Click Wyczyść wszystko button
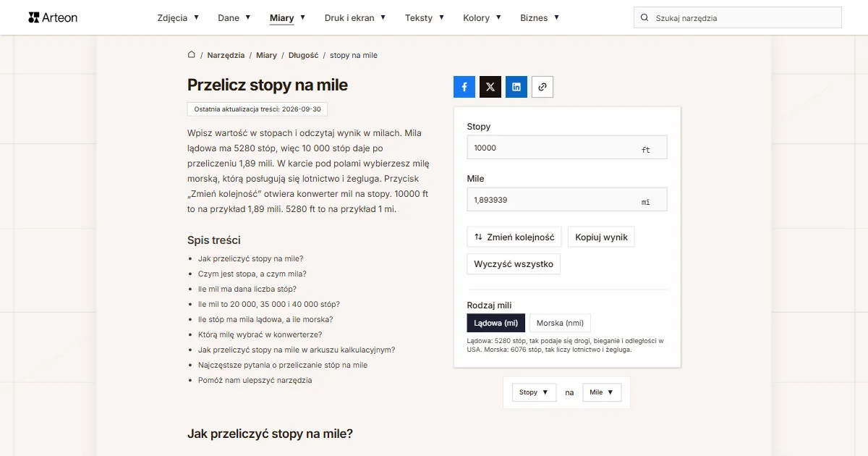This screenshot has width=868, height=456. tap(514, 264)
